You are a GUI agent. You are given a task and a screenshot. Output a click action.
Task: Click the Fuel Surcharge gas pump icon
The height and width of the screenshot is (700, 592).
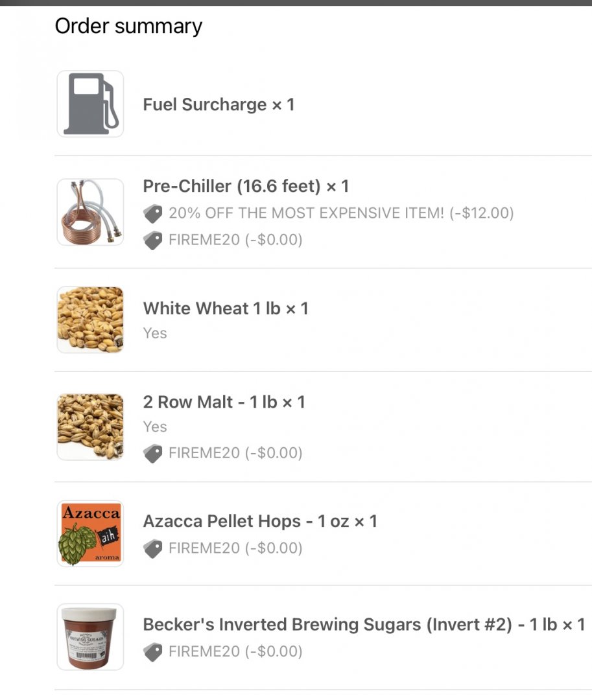[x=90, y=104]
